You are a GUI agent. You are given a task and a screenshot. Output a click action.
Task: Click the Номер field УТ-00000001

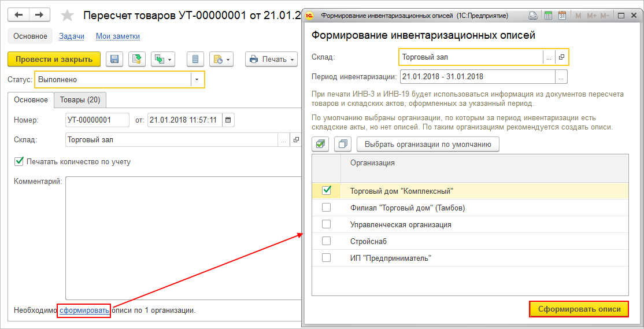click(x=97, y=120)
